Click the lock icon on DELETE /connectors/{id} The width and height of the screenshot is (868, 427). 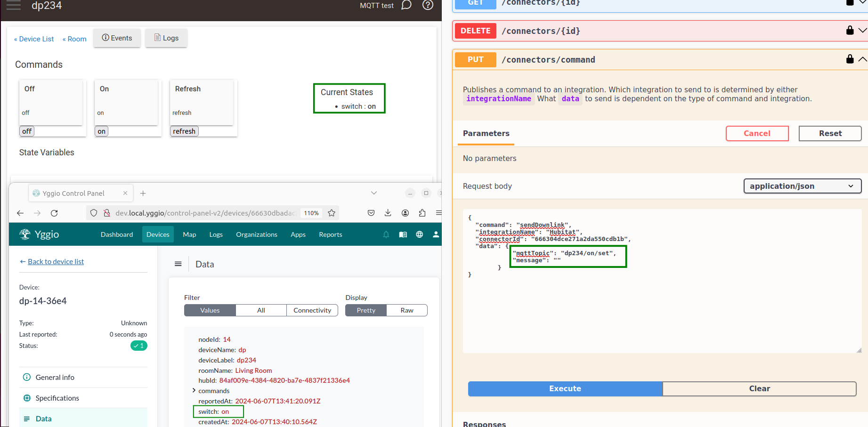point(850,31)
